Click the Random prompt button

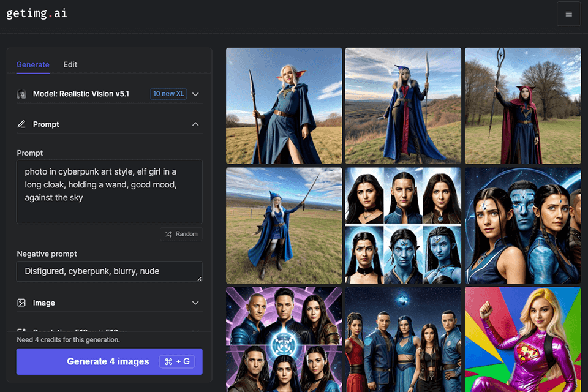(x=181, y=234)
